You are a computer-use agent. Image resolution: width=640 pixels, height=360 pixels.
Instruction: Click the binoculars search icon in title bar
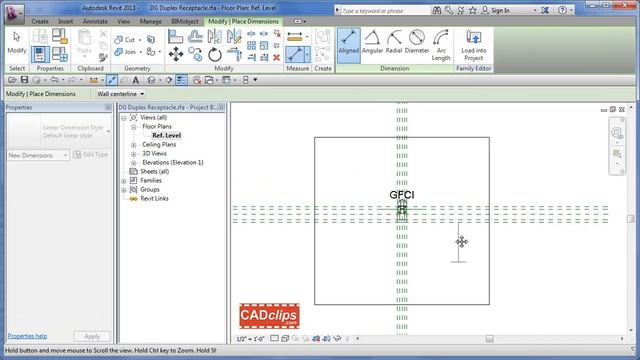[437, 11]
